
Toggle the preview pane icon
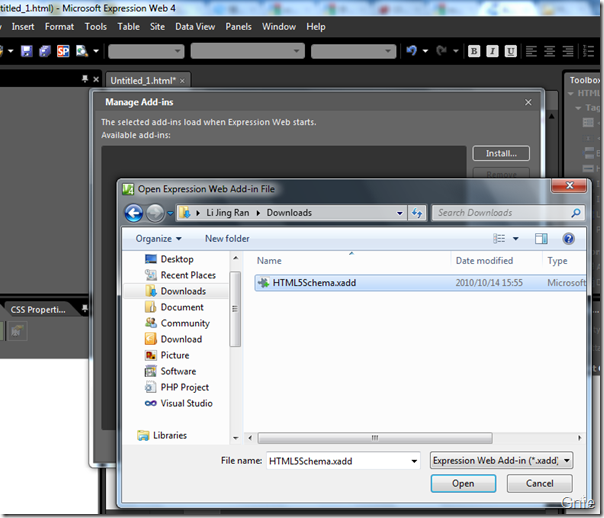541,239
